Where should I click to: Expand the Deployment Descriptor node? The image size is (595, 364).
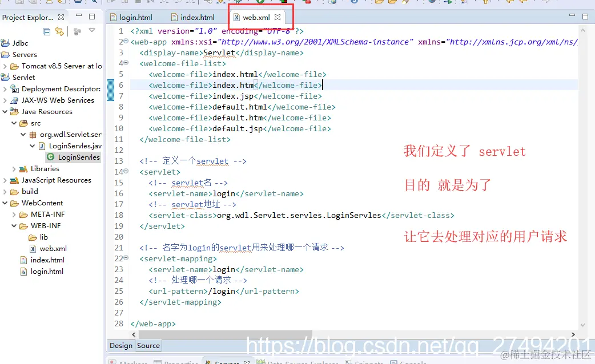[5, 89]
